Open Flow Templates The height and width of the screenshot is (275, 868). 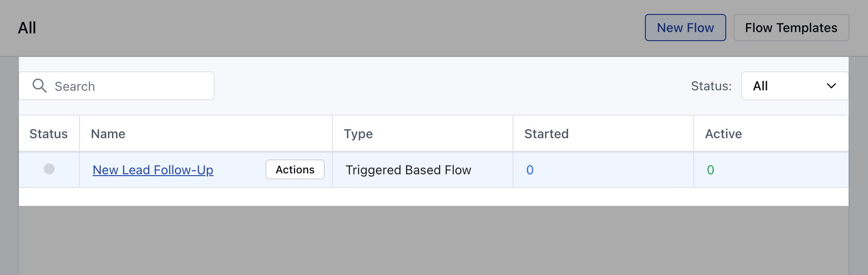pyautogui.click(x=791, y=28)
